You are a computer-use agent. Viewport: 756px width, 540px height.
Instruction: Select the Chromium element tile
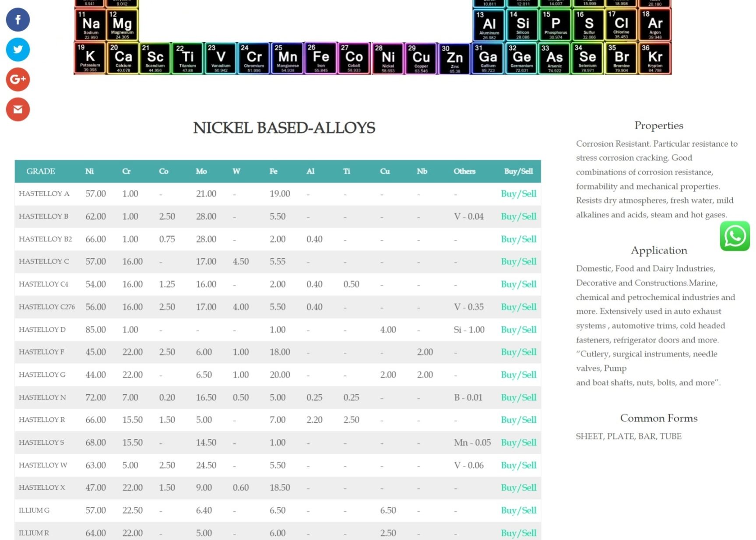254,58
